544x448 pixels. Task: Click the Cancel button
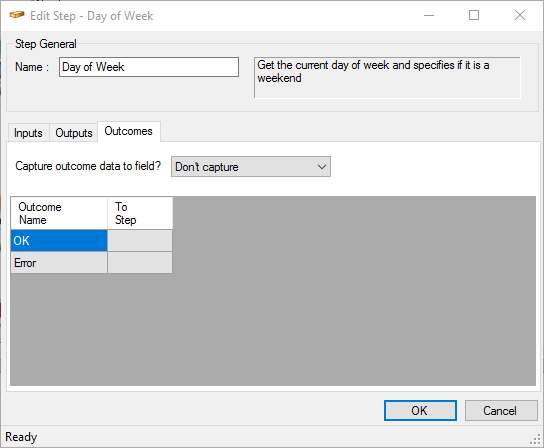coord(501,411)
